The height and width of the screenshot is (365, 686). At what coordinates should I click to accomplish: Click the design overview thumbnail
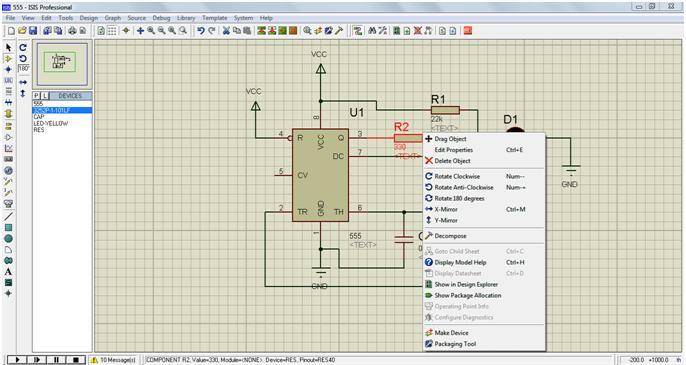pyautogui.click(x=62, y=63)
